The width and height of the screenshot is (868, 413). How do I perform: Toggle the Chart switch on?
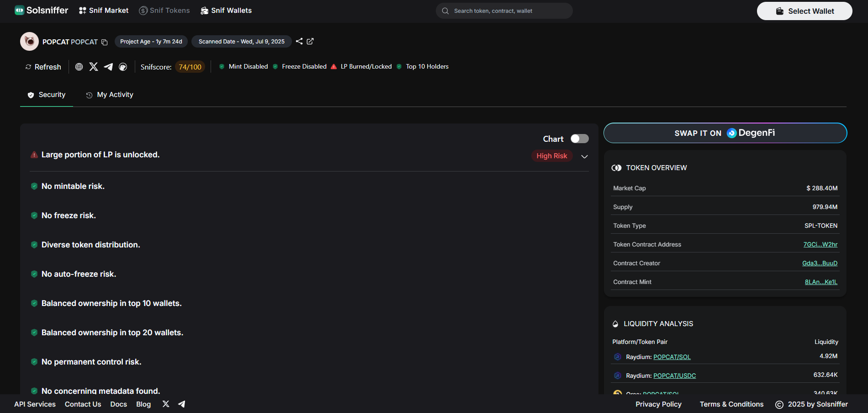(x=579, y=139)
